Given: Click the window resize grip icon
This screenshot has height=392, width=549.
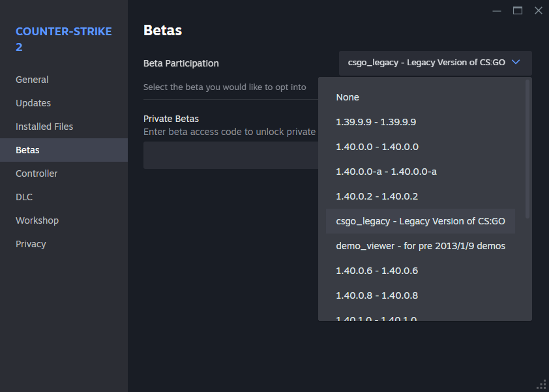Looking at the screenshot, I should (x=542, y=385).
